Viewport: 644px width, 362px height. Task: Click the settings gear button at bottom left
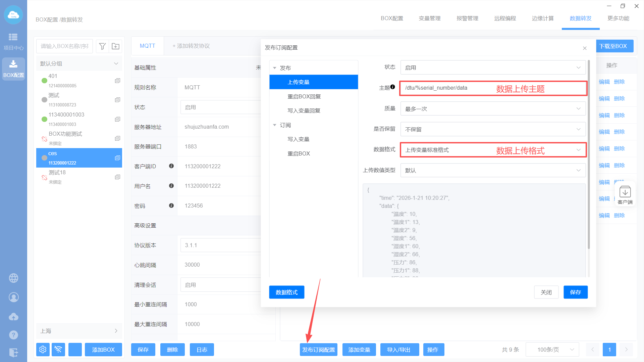point(43,350)
